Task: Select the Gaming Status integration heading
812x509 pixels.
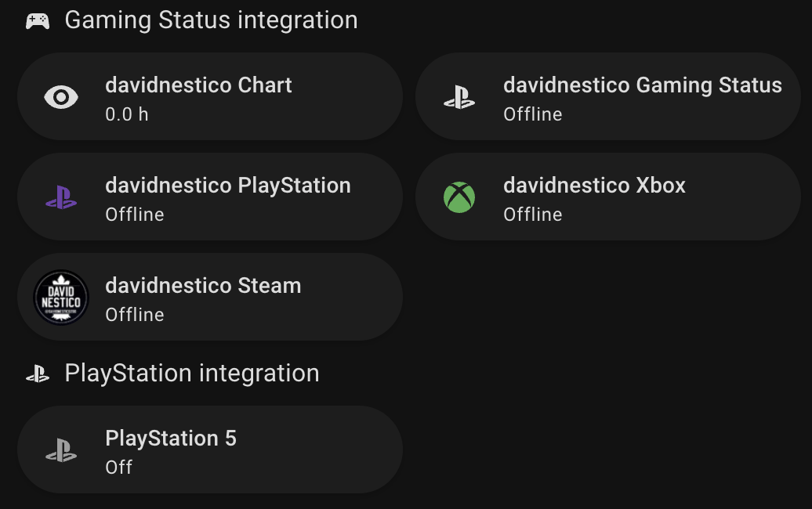Action: [211, 20]
